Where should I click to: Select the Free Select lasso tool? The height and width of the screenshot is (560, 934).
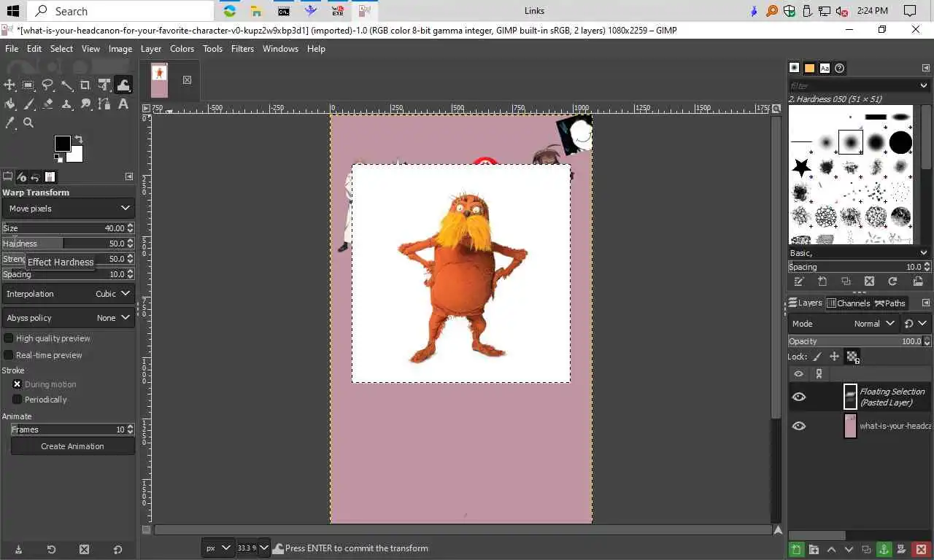point(47,85)
